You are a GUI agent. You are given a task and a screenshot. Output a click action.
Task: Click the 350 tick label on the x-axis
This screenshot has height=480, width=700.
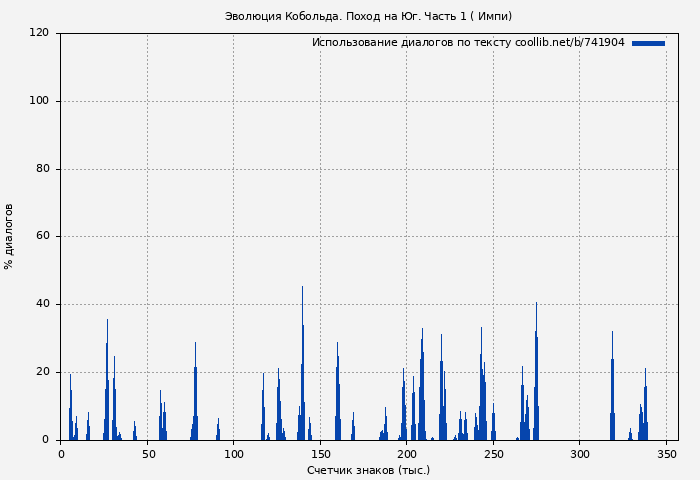pyautogui.click(x=666, y=454)
